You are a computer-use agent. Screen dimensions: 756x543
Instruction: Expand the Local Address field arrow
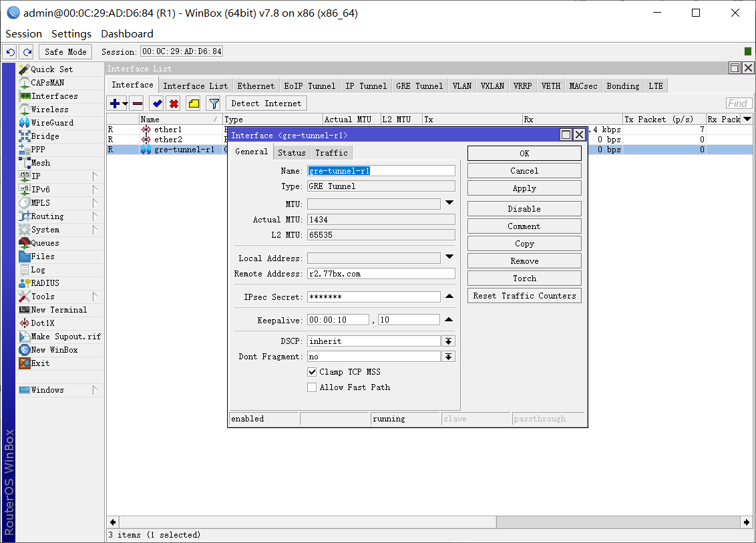coord(449,257)
